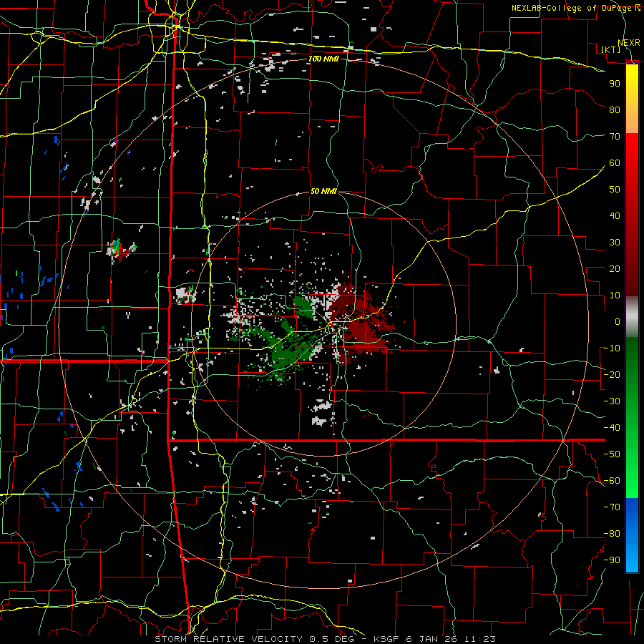Click the -90 value on the velocity scale

(612, 560)
